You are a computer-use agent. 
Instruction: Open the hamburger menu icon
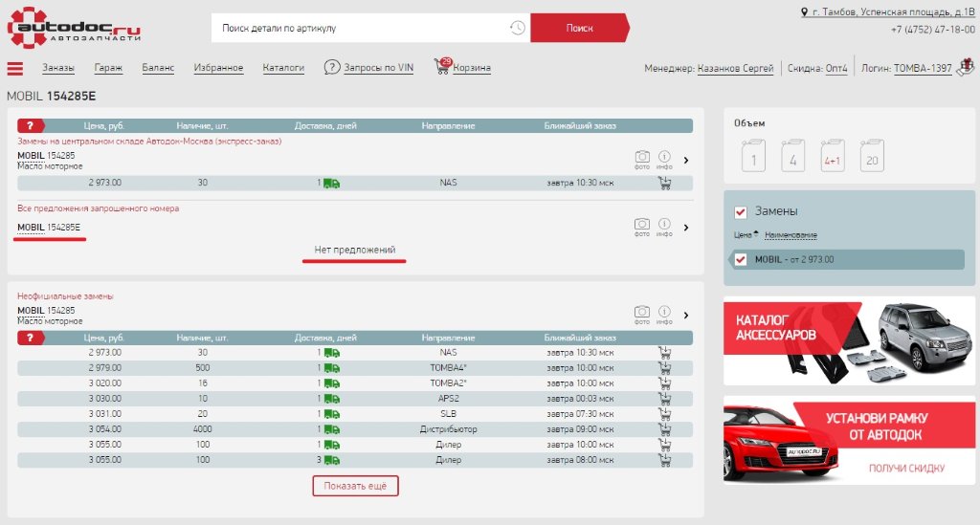coord(15,69)
